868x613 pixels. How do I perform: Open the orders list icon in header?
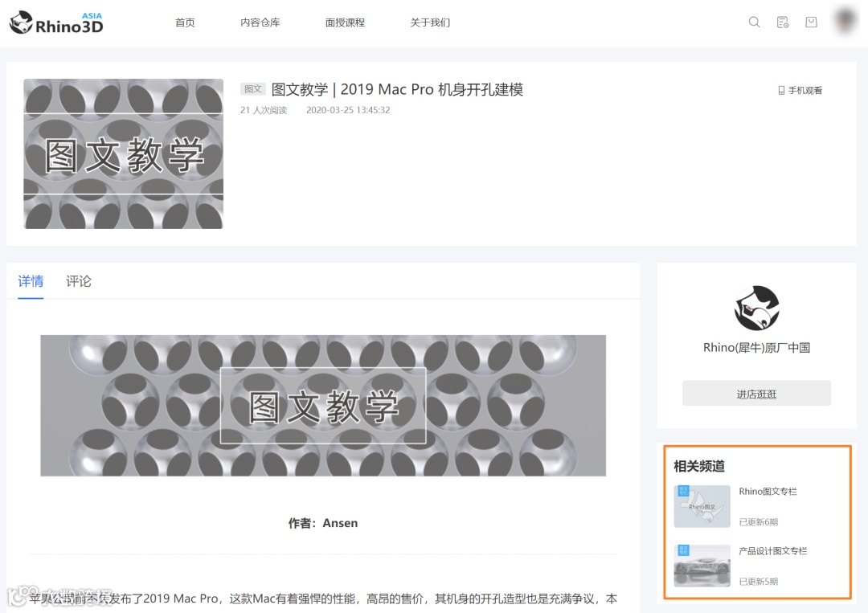783,22
